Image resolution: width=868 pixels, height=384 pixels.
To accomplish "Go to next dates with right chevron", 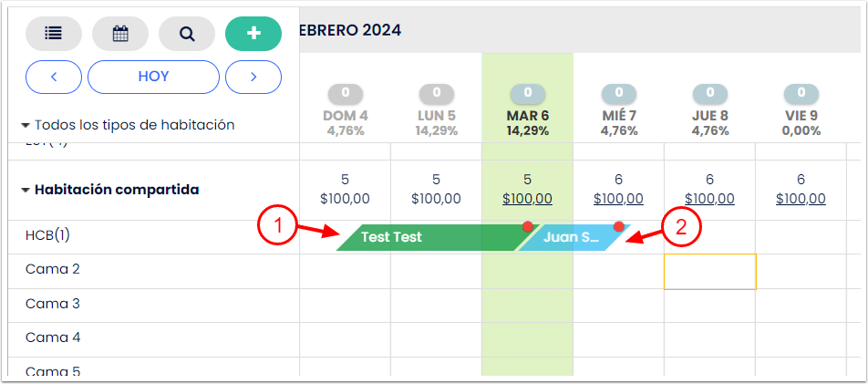I will click(253, 77).
